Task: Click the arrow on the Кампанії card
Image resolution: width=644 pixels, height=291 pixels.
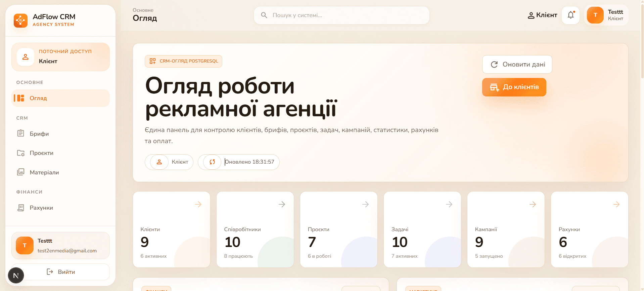Action: (x=533, y=204)
